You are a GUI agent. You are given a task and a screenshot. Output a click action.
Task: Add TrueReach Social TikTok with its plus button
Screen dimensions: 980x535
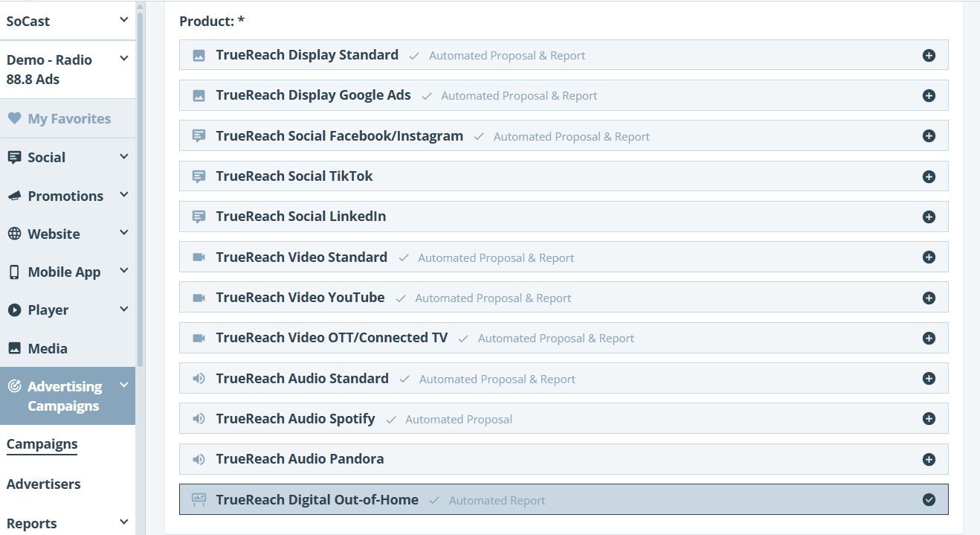pyautogui.click(x=929, y=176)
